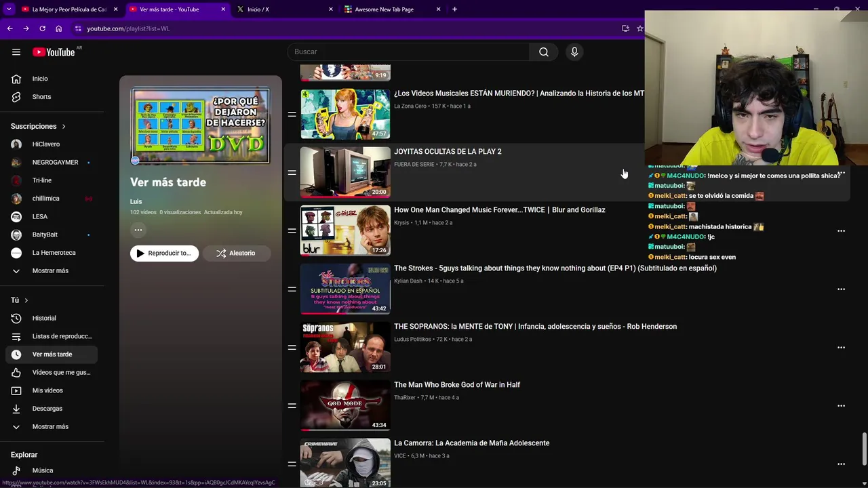Activate voice search microphone
Viewport: 868px width, 488px height.
coord(574,52)
